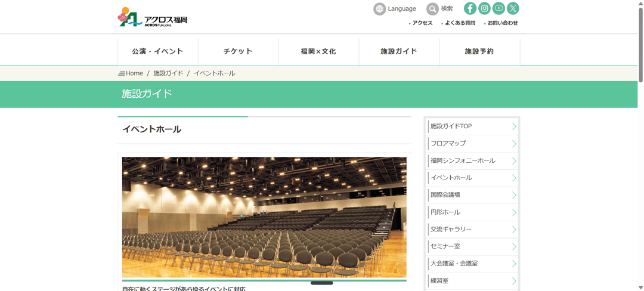The width and height of the screenshot is (644, 291).
Task: Open the 施設予約 menu
Action: click(x=479, y=51)
